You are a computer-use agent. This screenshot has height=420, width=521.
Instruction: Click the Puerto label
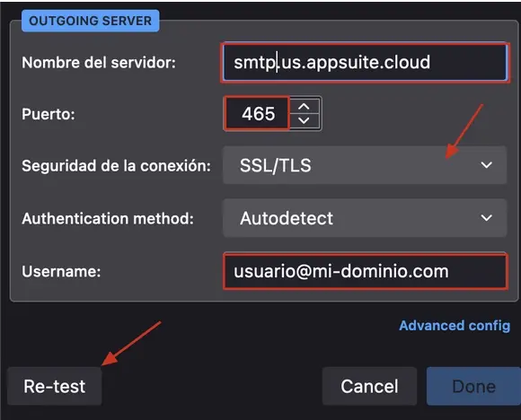(x=49, y=115)
